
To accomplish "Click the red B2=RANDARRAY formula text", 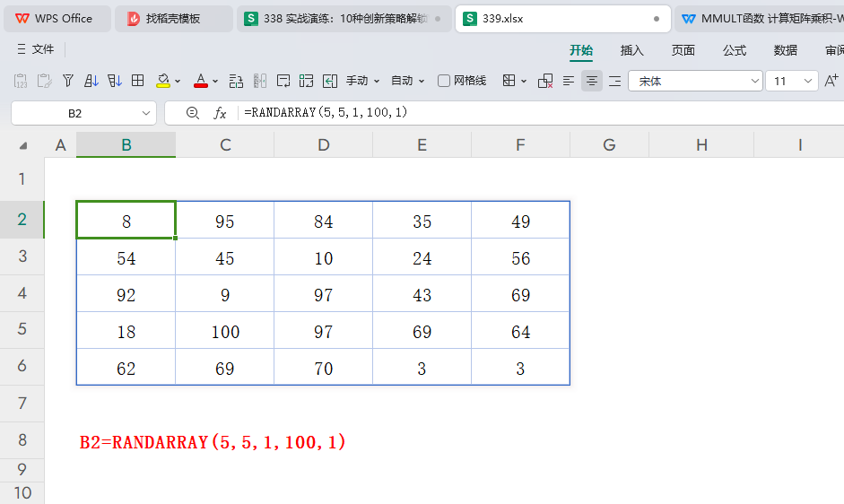I will pyautogui.click(x=213, y=442).
